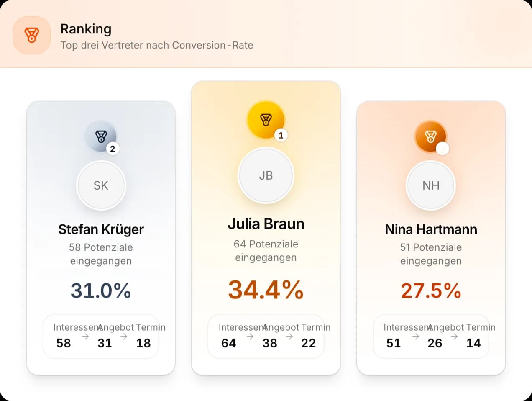Click the Ranking header title

(86, 29)
